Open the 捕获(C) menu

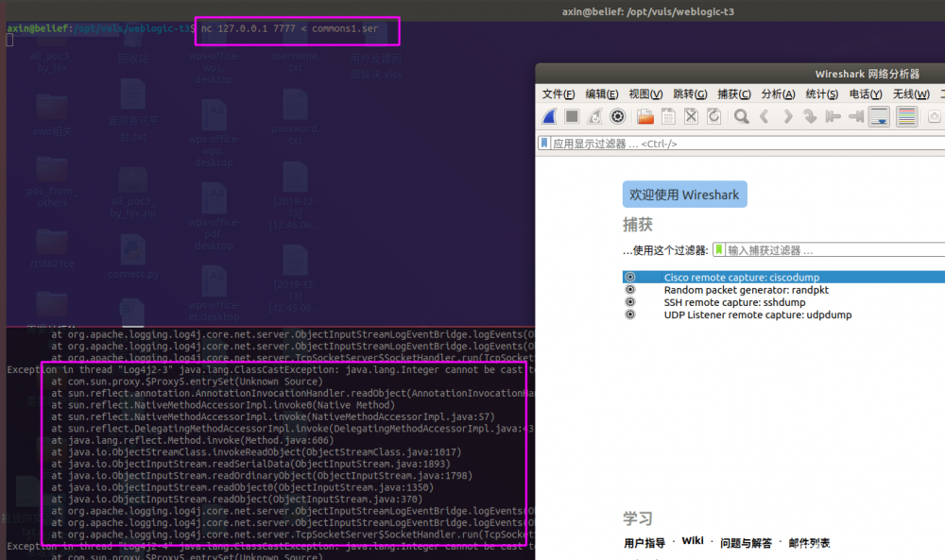[x=734, y=93]
